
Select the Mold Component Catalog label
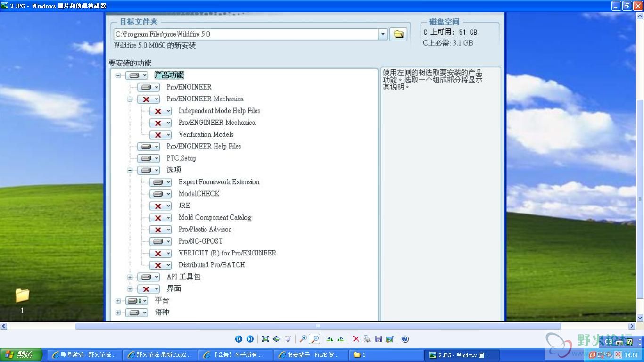tap(215, 218)
